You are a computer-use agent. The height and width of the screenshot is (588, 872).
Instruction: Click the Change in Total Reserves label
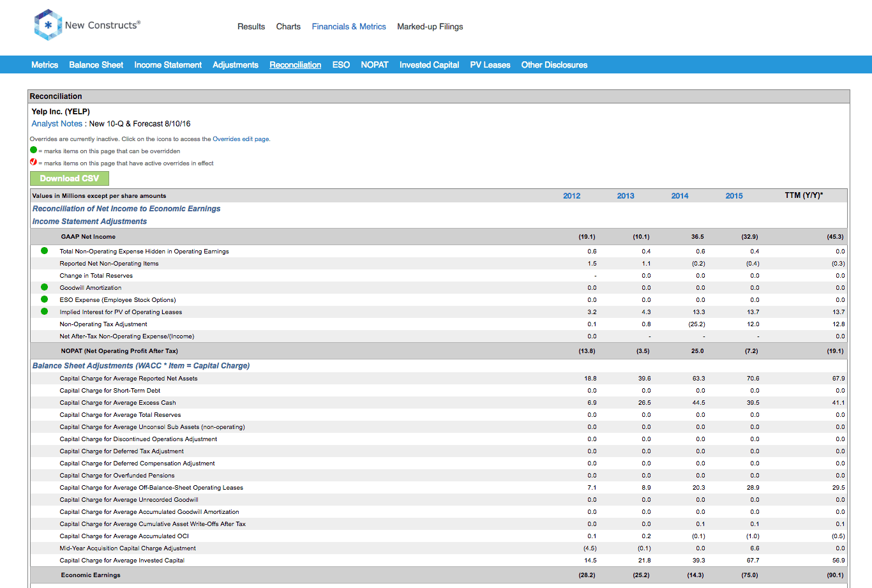96,276
